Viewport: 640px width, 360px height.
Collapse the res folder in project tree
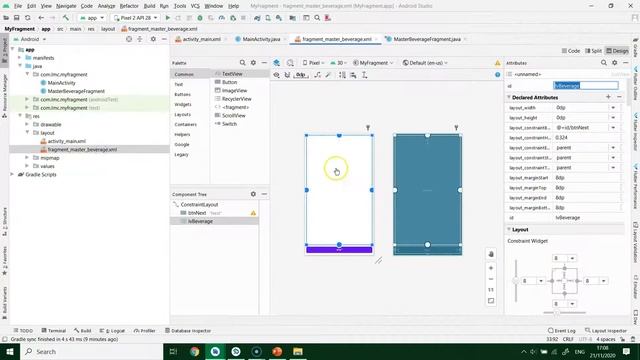pos(20,116)
